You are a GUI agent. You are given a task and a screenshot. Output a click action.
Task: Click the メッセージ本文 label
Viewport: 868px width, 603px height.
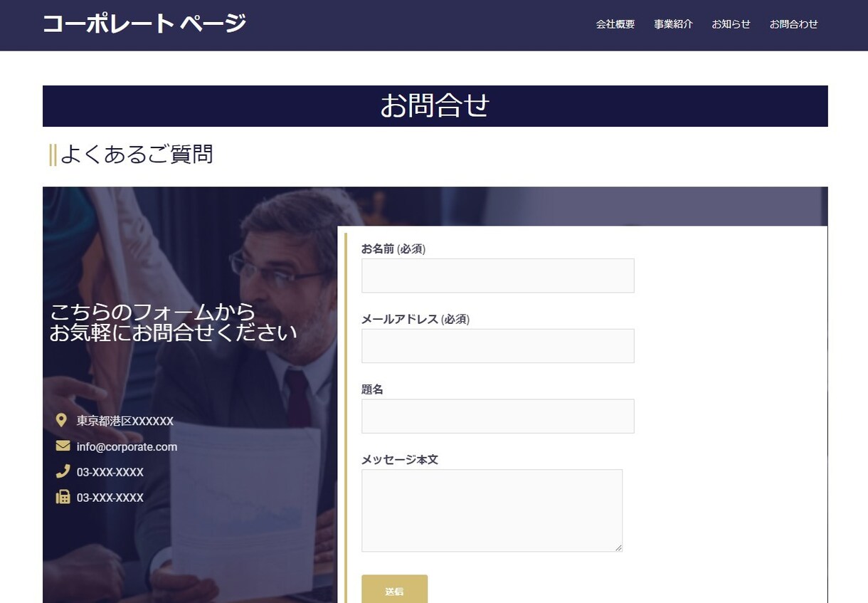(x=400, y=460)
